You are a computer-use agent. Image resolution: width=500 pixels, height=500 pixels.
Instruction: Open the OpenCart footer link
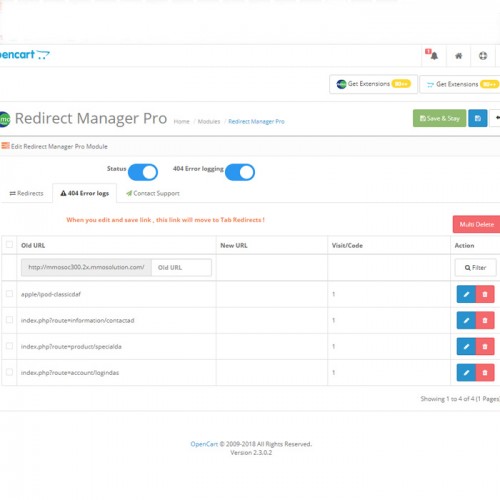coord(204,444)
